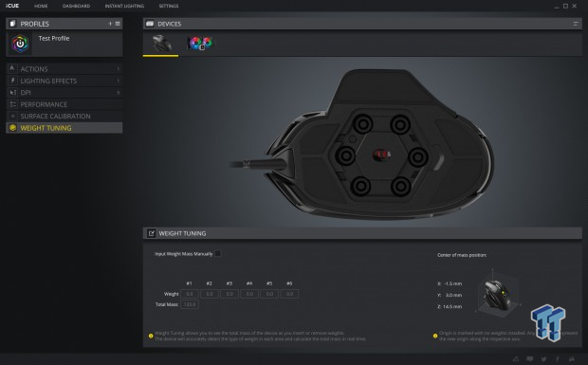The image size is (588, 365).
Task: Click the Weight Tuning info tip icon
Action: [151, 336]
